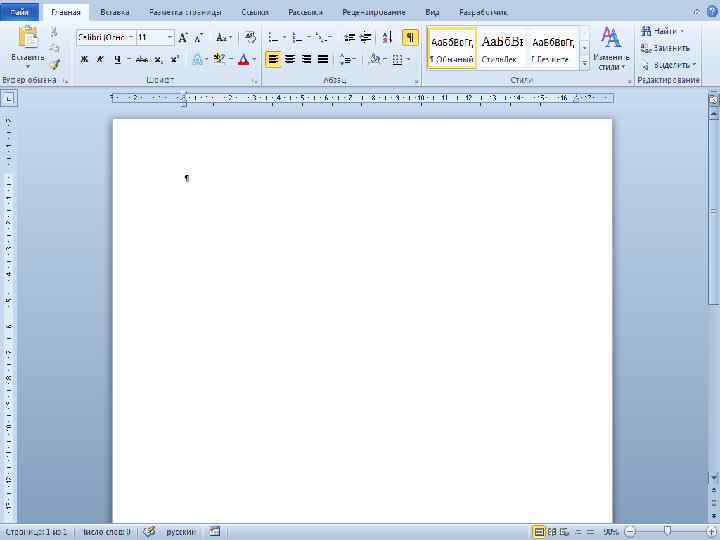Click the Bullets list icon
Viewport: 720px width, 540px height.
tap(273, 38)
